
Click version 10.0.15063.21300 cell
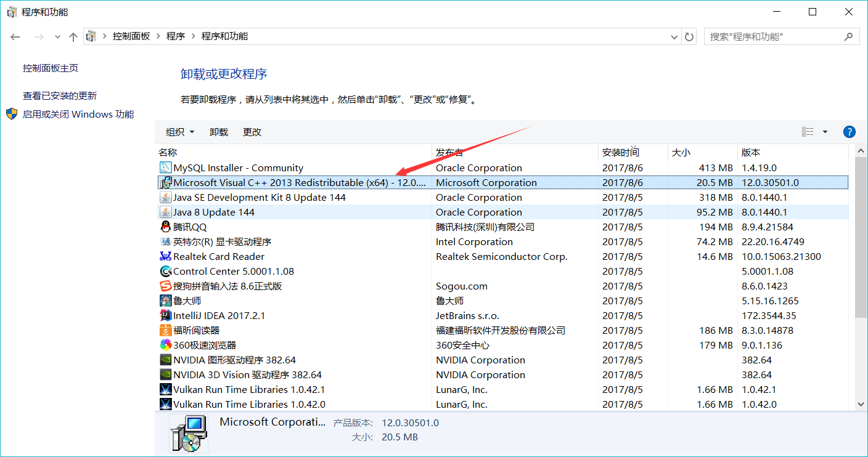781,256
